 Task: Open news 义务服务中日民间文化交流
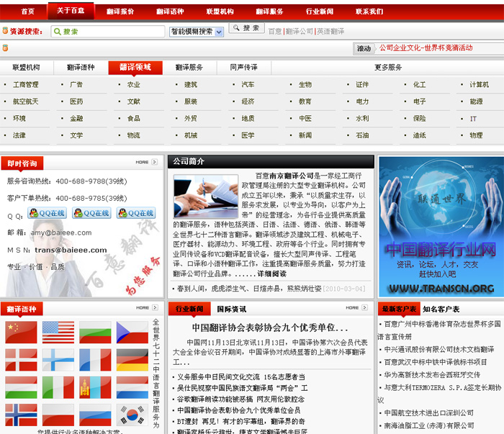point(241,377)
